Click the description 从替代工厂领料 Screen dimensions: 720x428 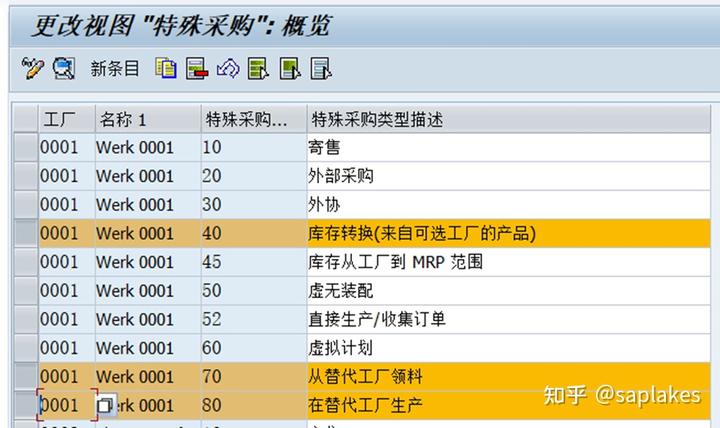click(509, 377)
